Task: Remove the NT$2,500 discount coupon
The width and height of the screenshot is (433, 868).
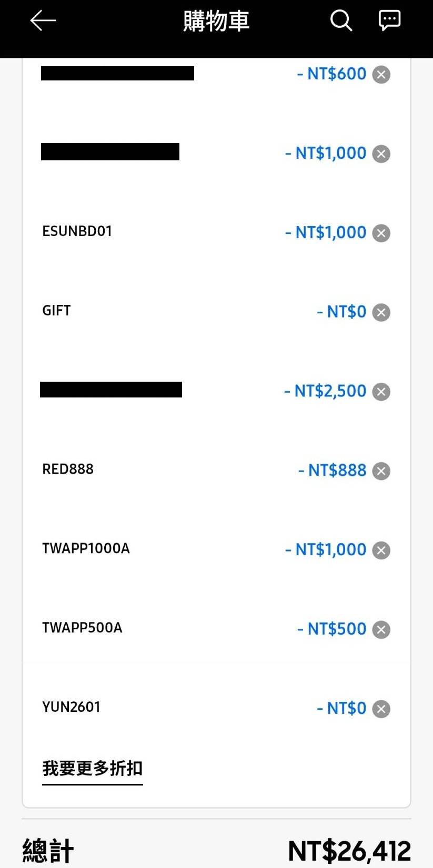Action: pos(381,392)
